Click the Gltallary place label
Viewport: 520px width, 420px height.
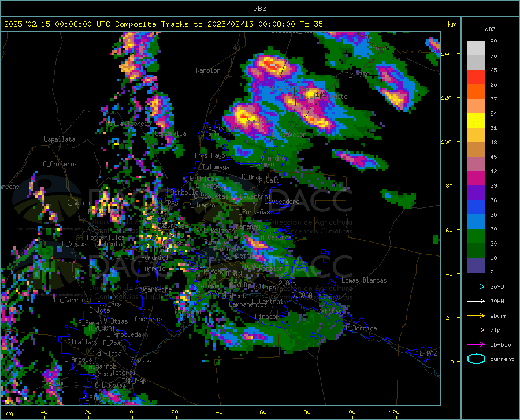pos(83,342)
